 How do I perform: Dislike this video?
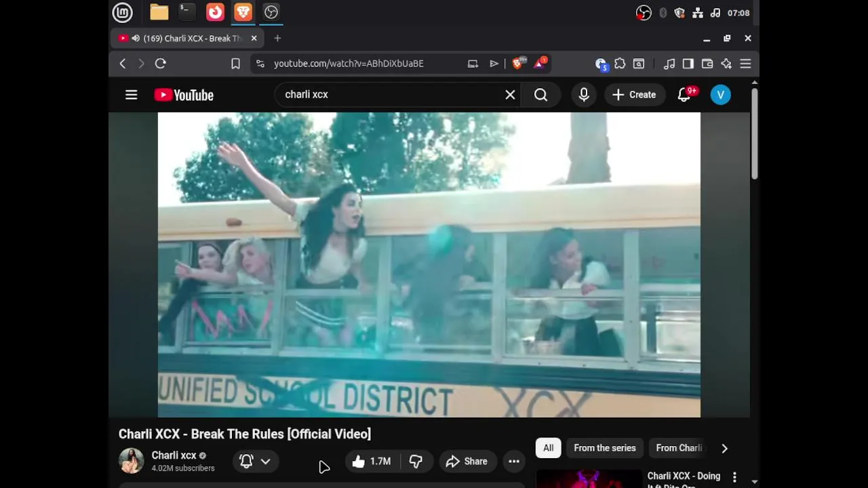pyautogui.click(x=416, y=462)
